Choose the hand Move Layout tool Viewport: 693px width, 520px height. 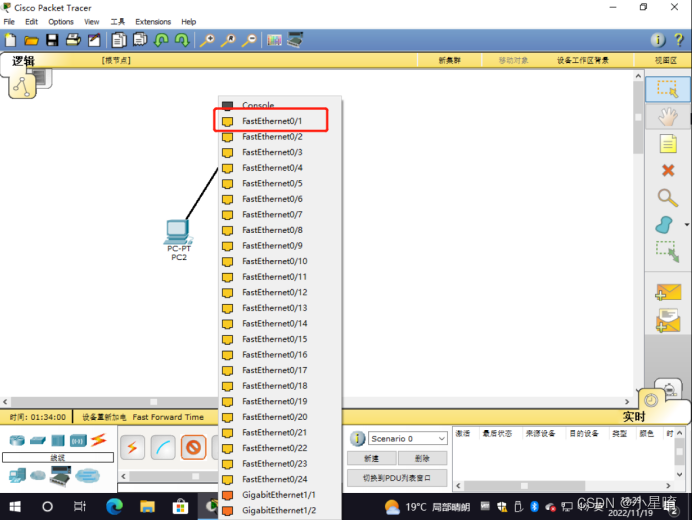[667, 117]
